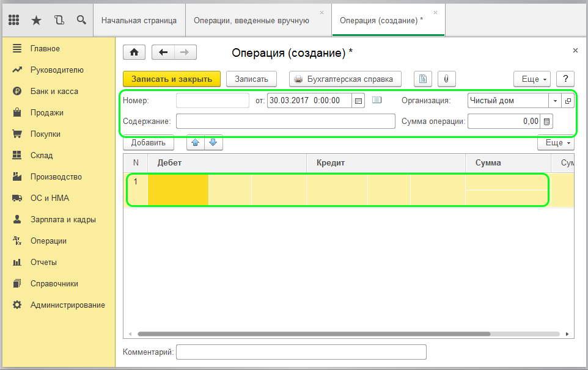Switch to Начальная страница tab
The width and height of the screenshot is (588, 370).
[x=139, y=20]
